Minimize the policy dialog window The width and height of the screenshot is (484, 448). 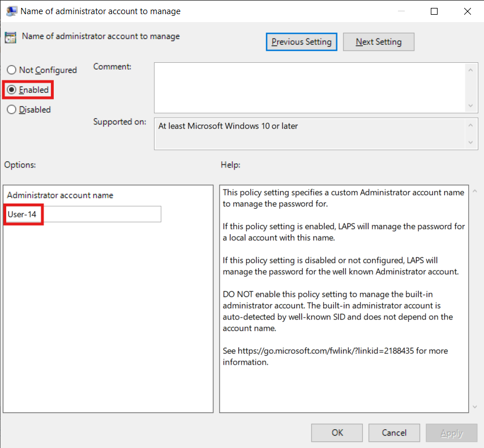click(x=402, y=11)
